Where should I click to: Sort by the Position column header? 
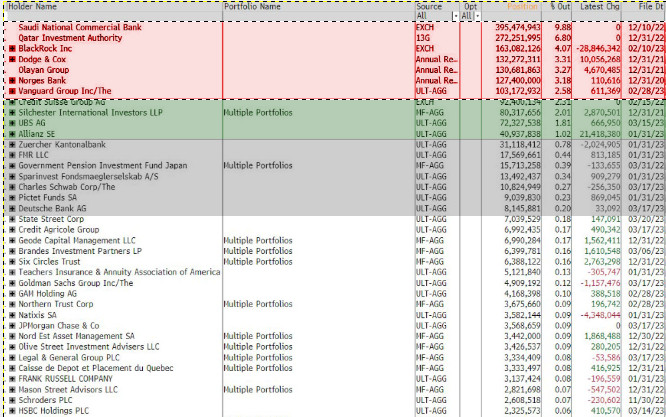[x=520, y=6]
